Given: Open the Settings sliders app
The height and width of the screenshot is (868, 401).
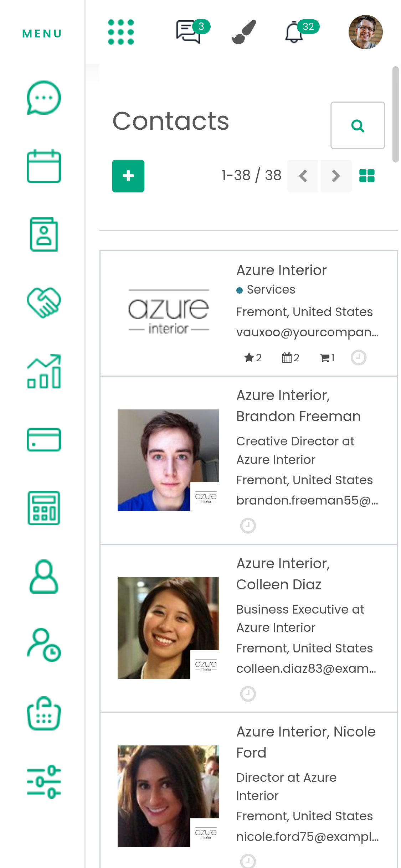Looking at the screenshot, I should pos(43,781).
